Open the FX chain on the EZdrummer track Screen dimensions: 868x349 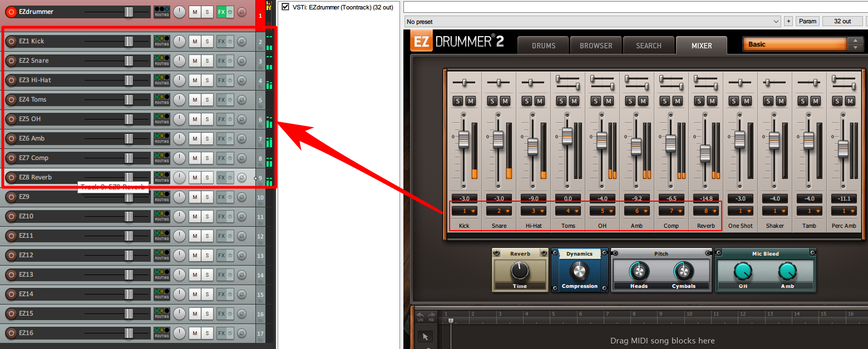(x=221, y=12)
